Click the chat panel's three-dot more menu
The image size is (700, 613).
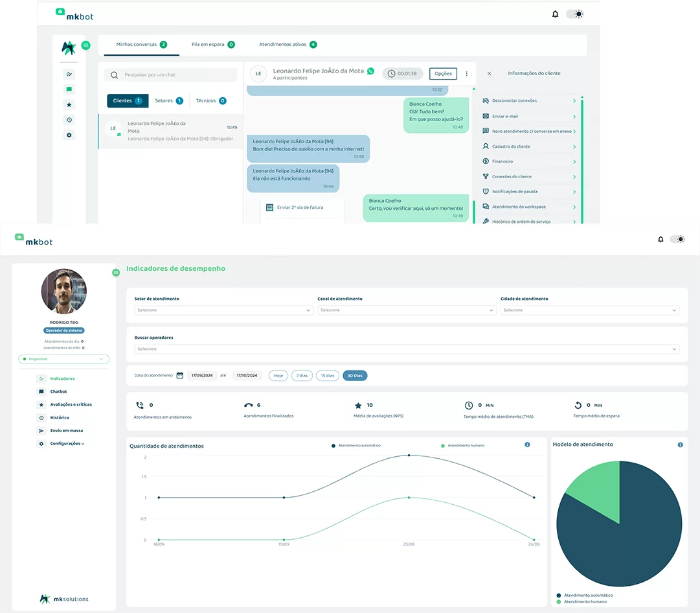pyautogui.click(x=467, y=74)
